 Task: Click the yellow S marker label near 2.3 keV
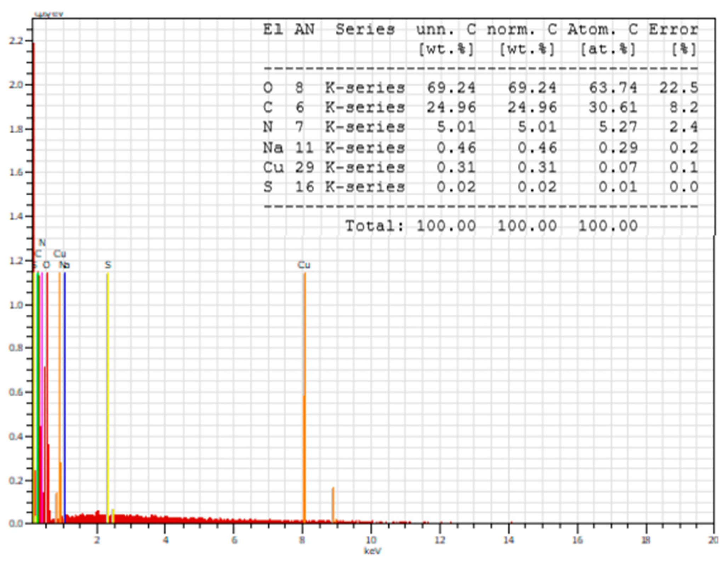click(x=108, y=265)
